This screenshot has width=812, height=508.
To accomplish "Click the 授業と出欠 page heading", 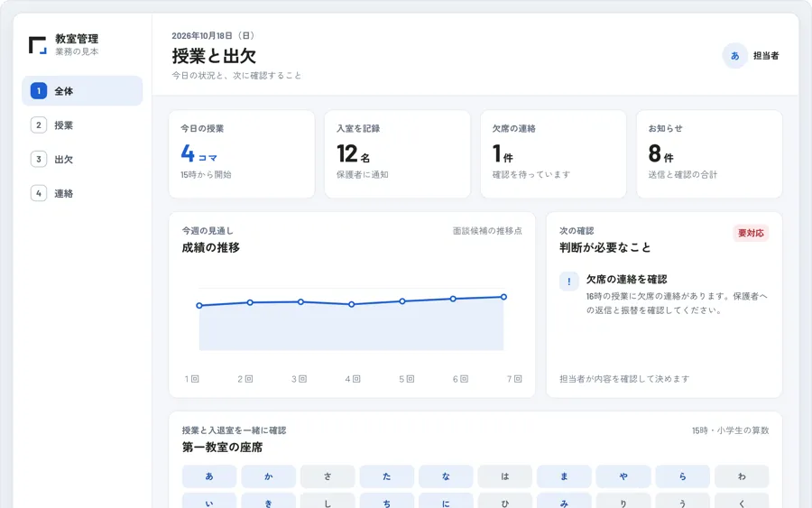I will point(214,56).
